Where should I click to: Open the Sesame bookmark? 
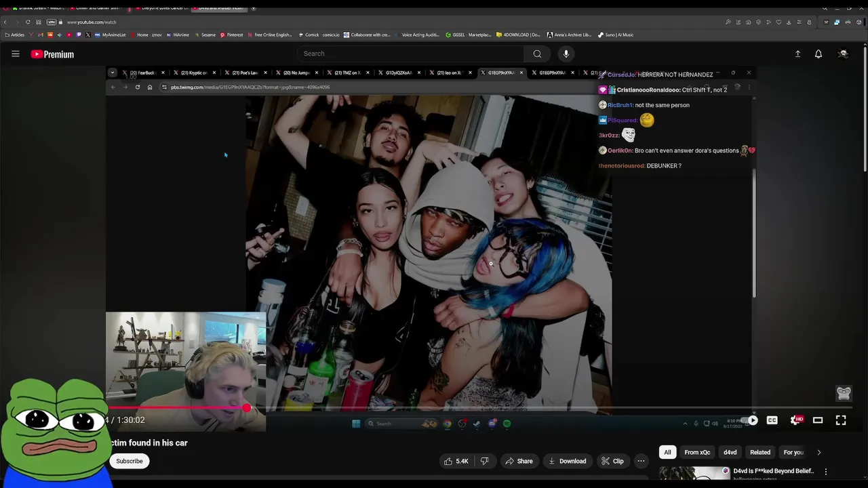pos(204,35)
